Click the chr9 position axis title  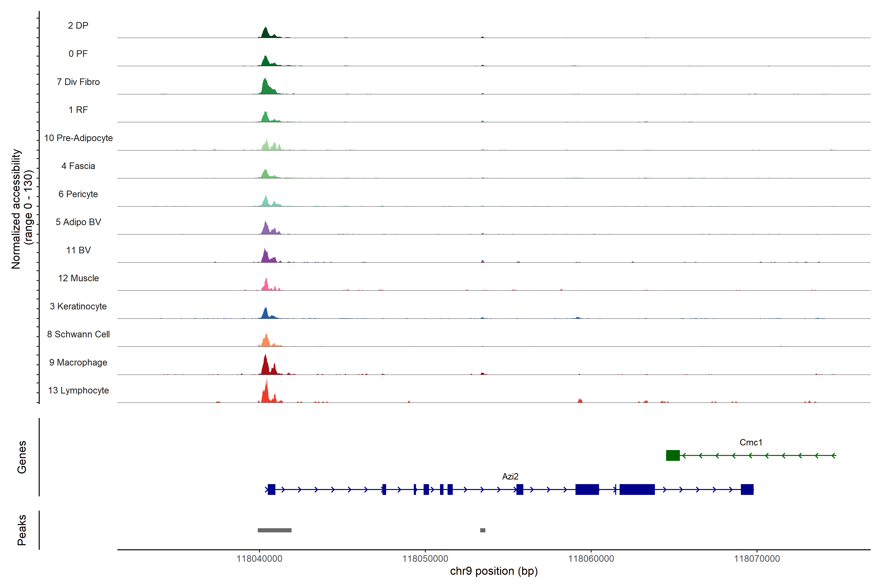coord(493,571)
